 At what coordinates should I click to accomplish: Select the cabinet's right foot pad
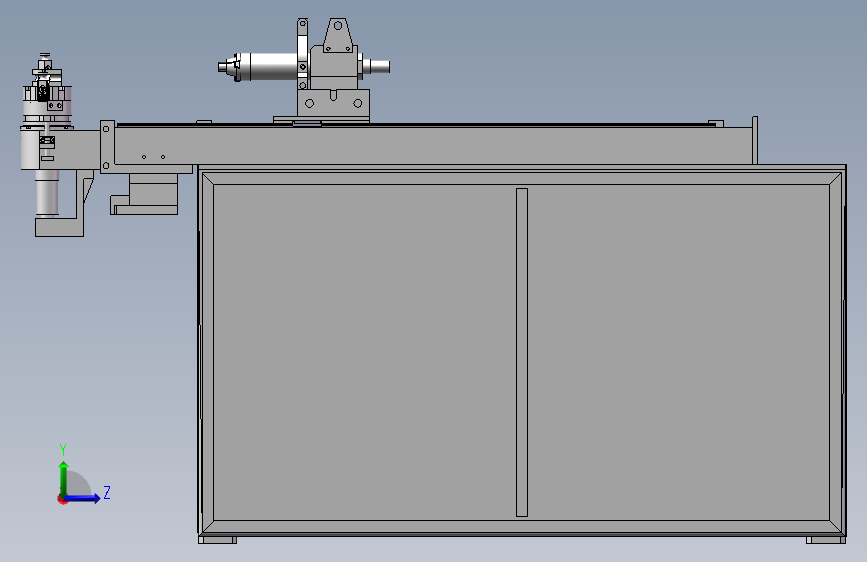826,539
